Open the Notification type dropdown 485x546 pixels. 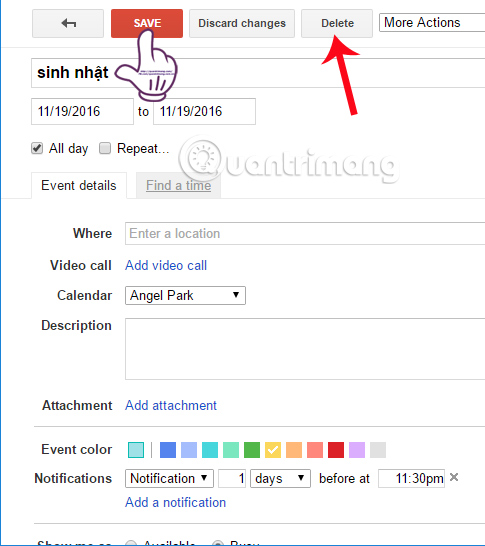click(x=169, y=478)
